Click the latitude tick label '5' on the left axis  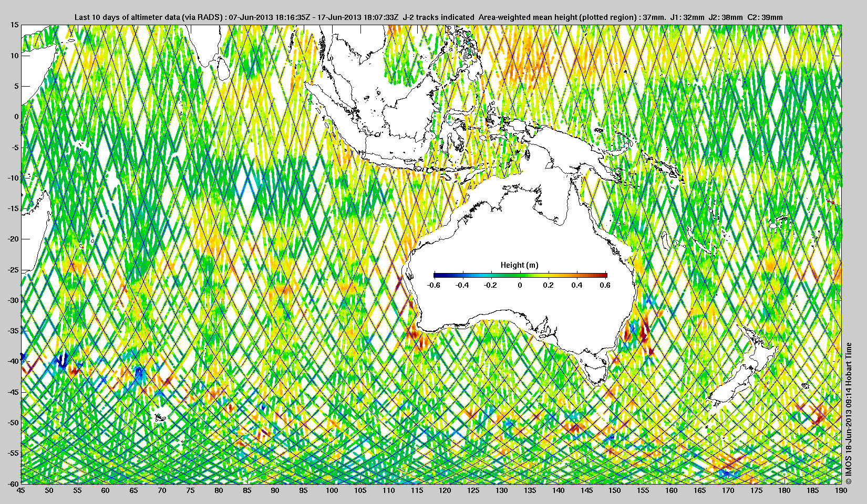coord(17,86)
